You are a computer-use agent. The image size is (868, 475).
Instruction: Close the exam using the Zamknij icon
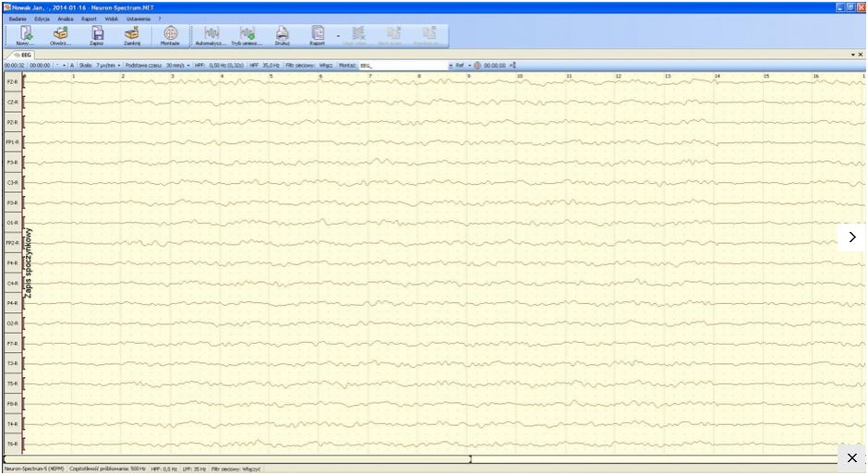[x=132, y=34]
